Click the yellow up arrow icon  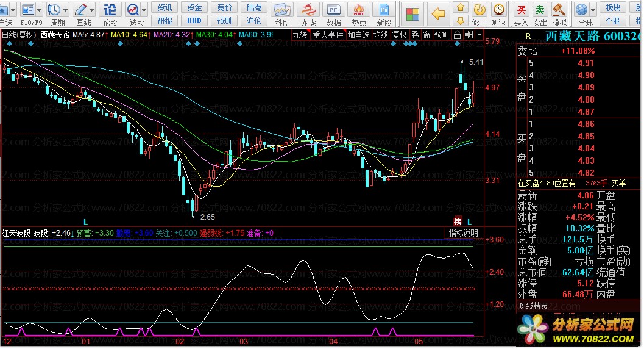point(461,7)
